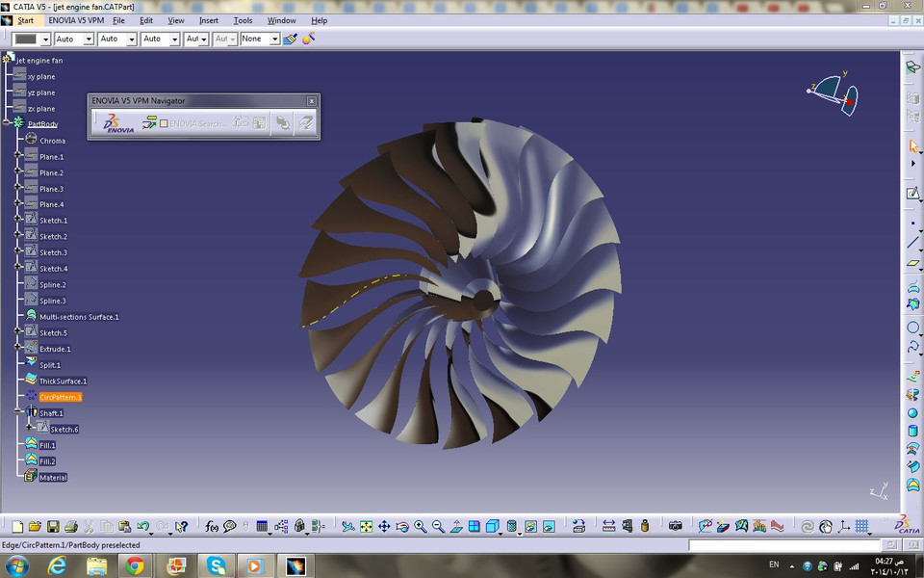Screen dimensions: 924x578
Task: Click CATIA logo in bottom-right toolbar
Action: click(905, 527)
